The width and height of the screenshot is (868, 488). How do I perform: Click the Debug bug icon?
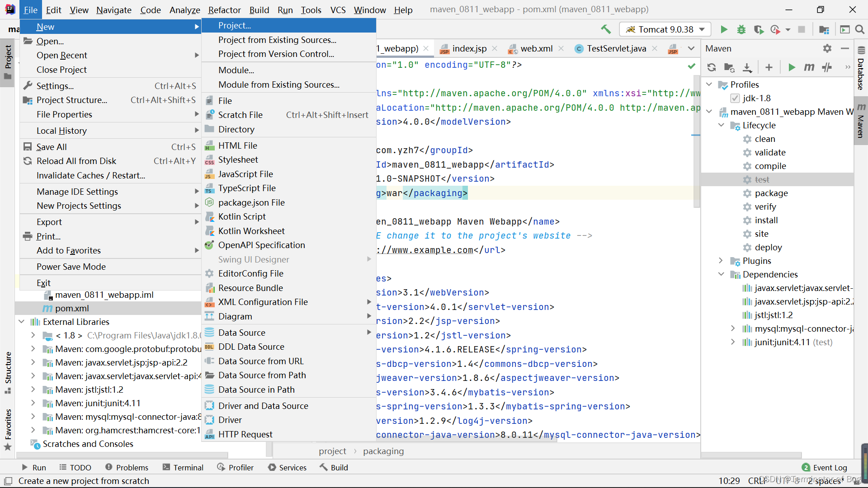tap(741, 29)
